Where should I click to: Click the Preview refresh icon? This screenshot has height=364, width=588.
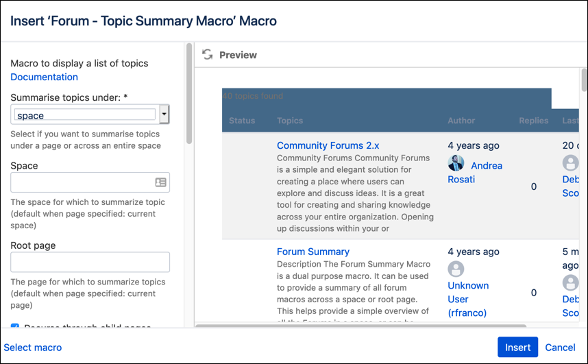[x=207, y=55]
